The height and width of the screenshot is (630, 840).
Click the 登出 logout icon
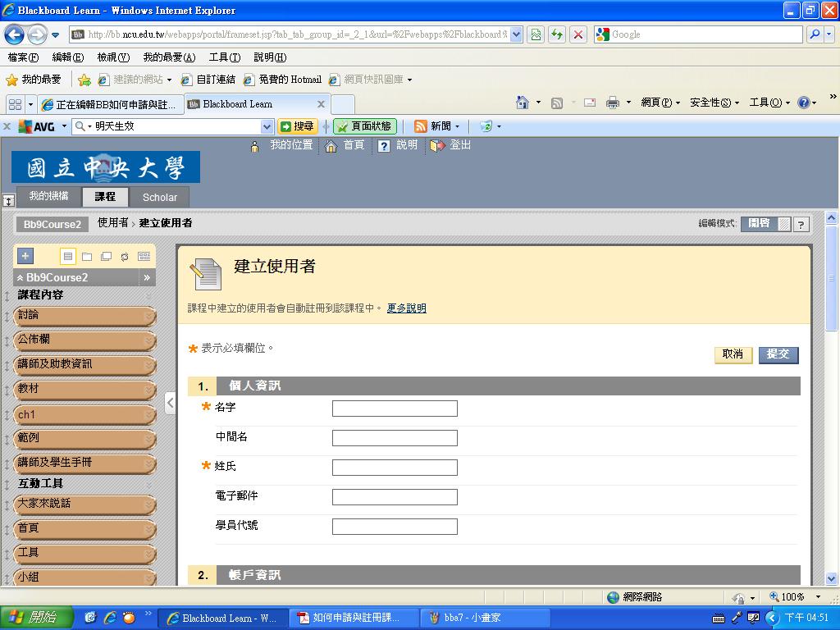[437, 145]
